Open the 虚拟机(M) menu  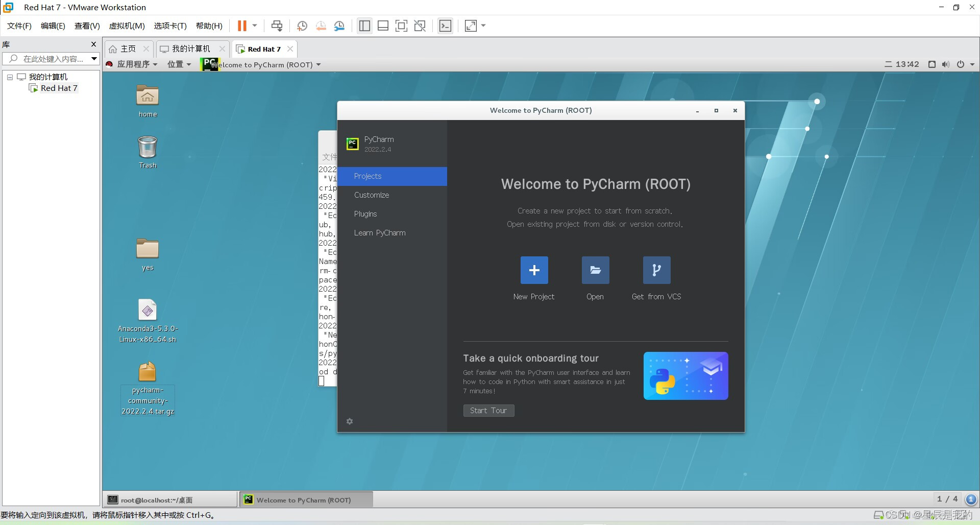127,26
